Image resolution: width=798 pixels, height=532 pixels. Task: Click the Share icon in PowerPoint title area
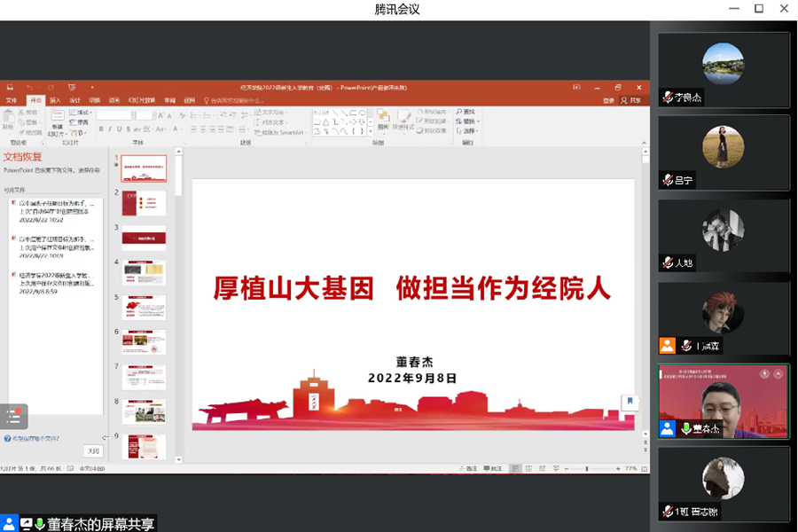(x=630, y=101)
